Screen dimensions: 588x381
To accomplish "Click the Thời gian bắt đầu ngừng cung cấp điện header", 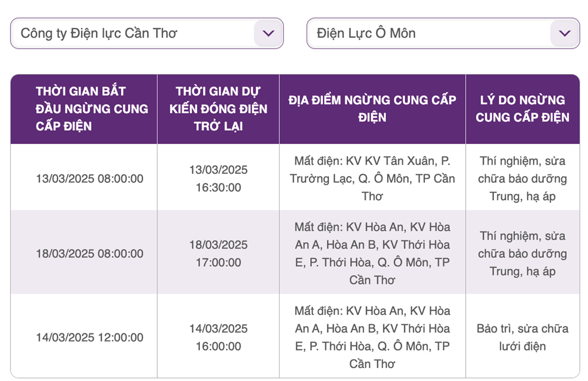I will (84, 109).
